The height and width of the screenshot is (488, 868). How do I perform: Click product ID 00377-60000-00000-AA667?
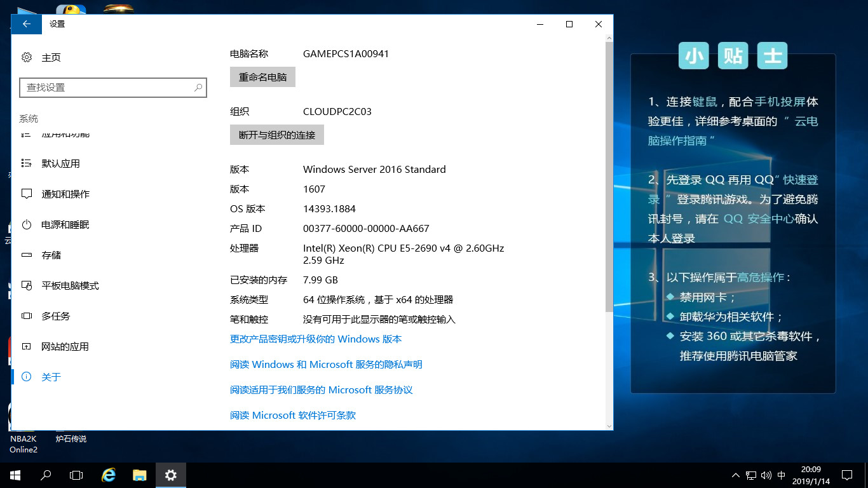pyautogui.click(x=366, y=229)
